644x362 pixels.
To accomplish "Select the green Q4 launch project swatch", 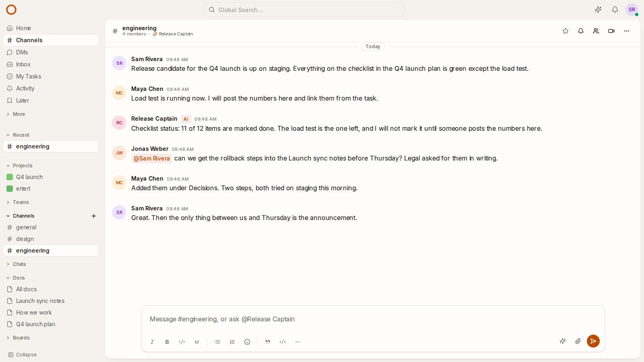I will point(10,177).
